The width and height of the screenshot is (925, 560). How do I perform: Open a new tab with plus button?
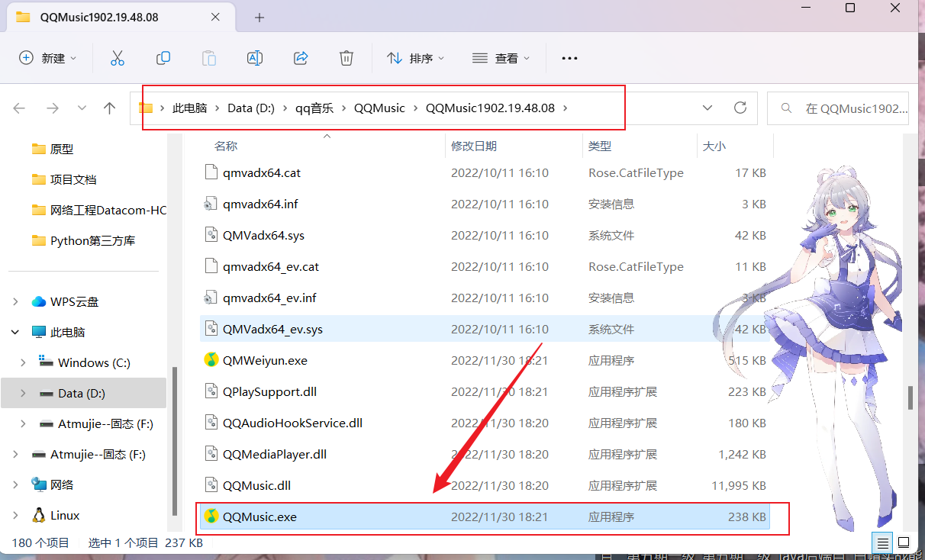(x=259, y=17)
